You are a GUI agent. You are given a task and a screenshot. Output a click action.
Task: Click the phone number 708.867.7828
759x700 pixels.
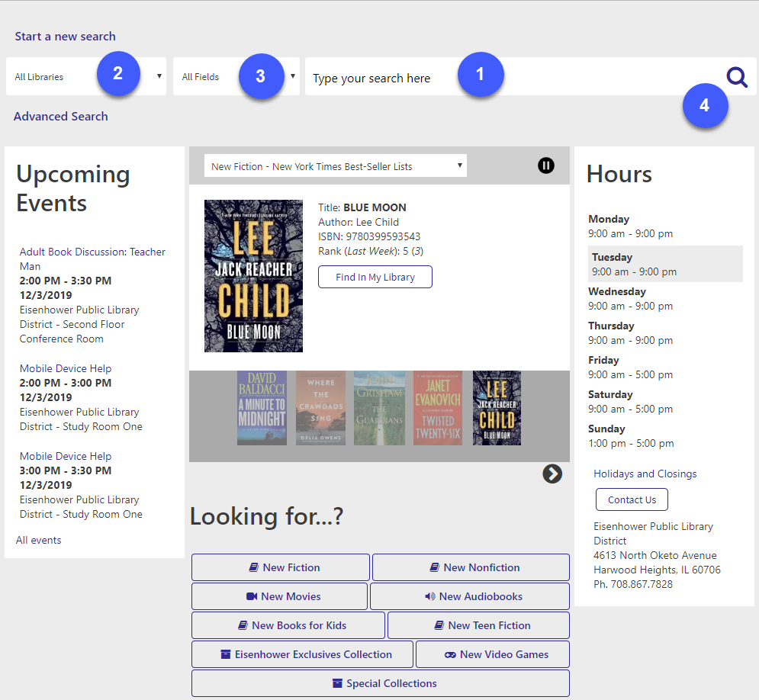click(642, 584)
